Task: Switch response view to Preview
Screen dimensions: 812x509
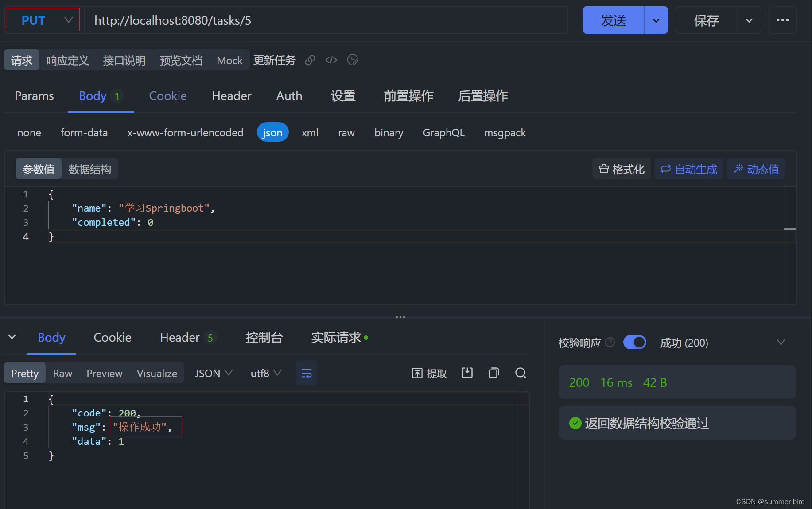Action: 105,373
